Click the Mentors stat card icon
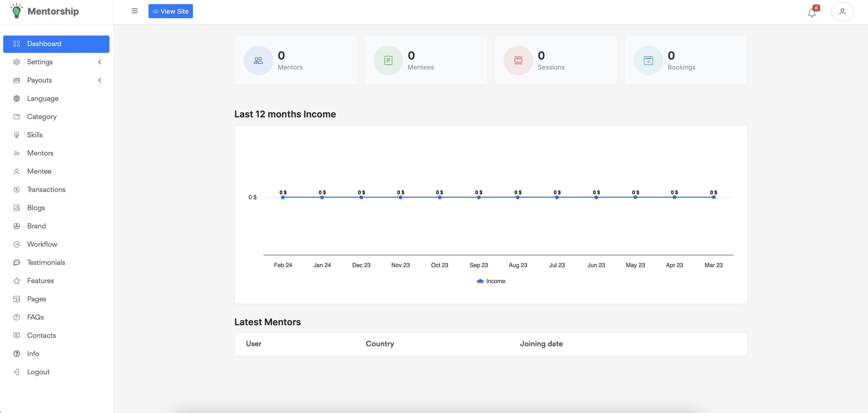The image size is (868, 413). coord(258,61)
